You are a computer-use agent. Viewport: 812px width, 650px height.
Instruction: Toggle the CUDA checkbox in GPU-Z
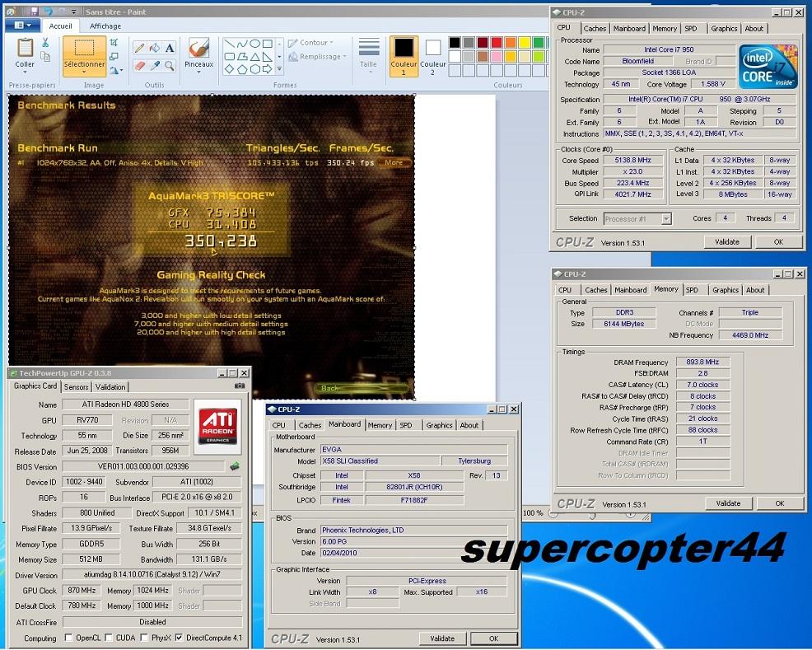point(108,638)
